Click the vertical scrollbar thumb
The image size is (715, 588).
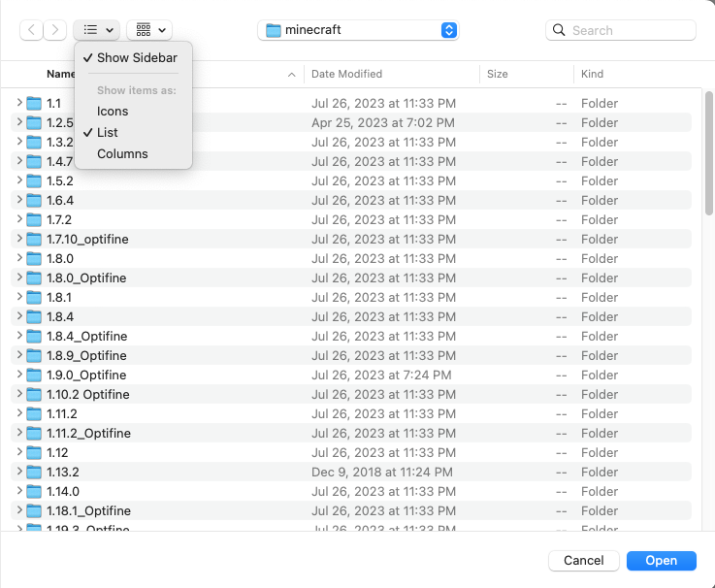pos(708,153)
